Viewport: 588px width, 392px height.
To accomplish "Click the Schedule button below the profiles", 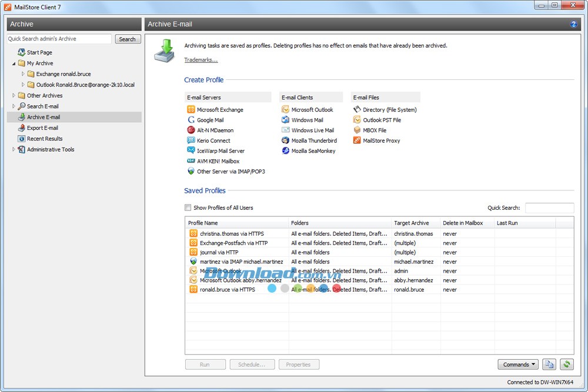I will click(x=252, y=364).
